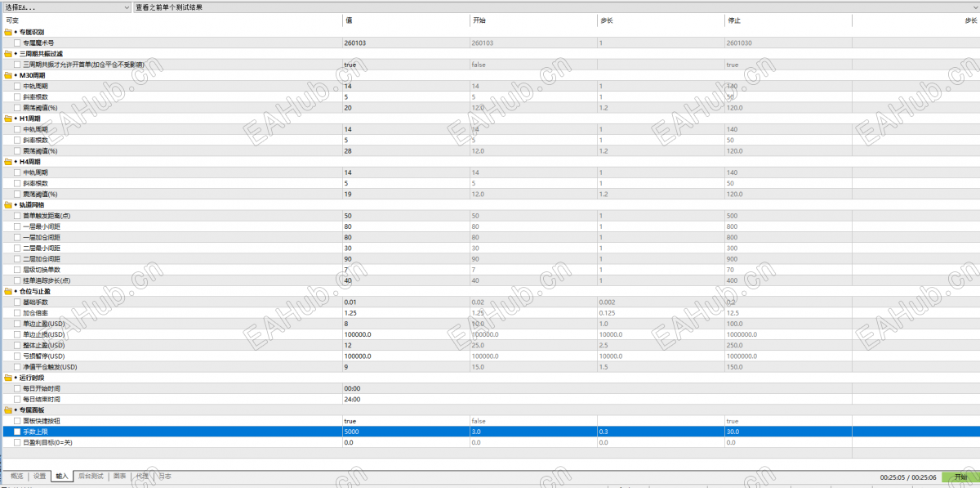The image size is (980, 488).
Task: Check the 挂单追踪步长(点) box
Action: point(17,280)
